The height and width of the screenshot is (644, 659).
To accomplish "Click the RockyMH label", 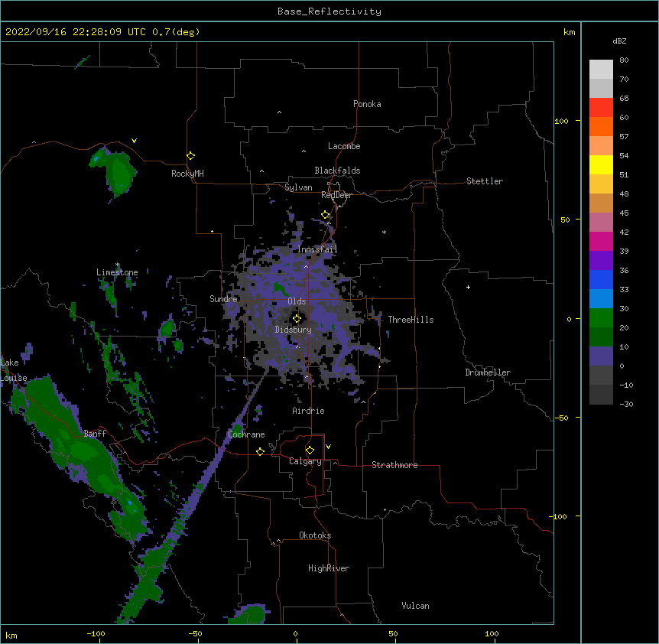I will 187,174.
